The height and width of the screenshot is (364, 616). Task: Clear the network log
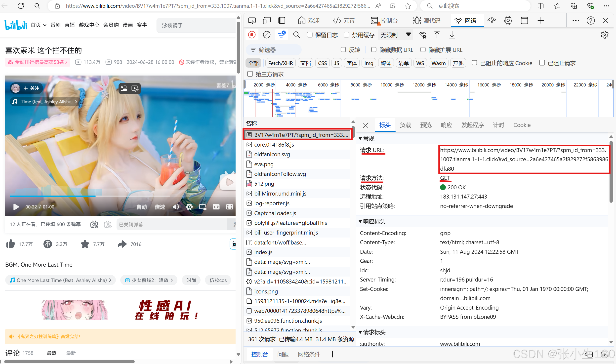pyautogui.click(x=267, y=35)
